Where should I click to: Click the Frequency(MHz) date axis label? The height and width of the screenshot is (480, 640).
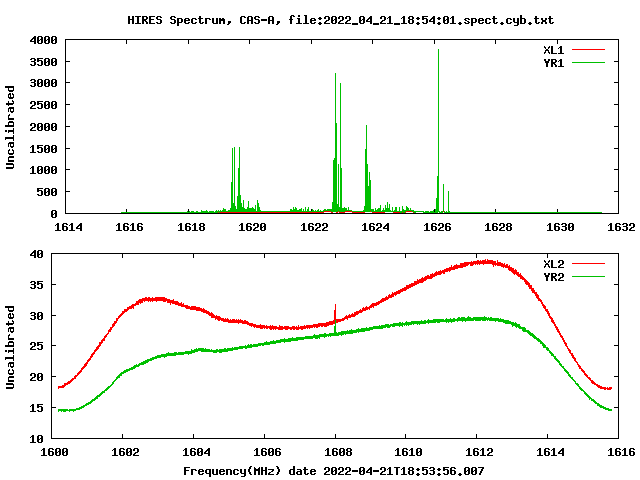click(333, 471)
